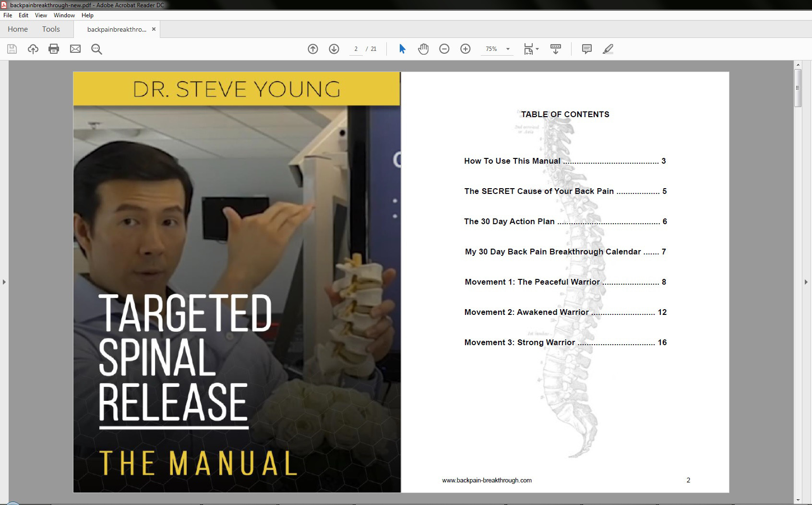This screenshot has width=812, height=505.
Task: Open the File menu
Action: [8, 15]
